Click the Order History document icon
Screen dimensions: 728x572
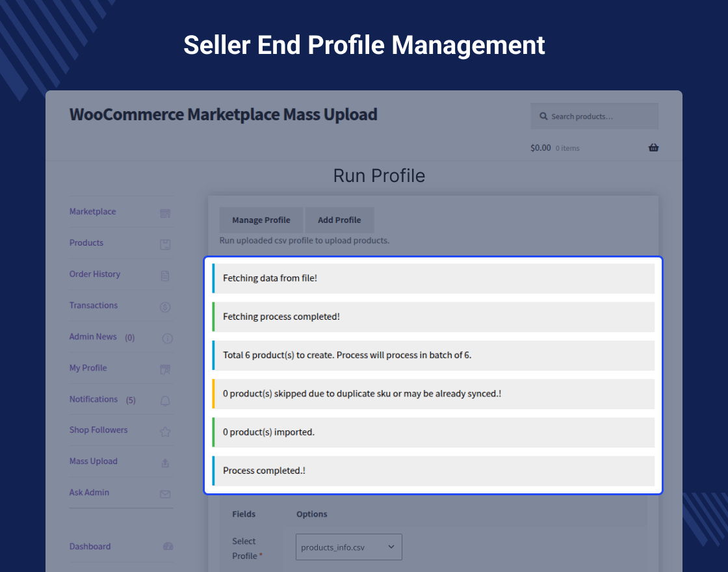(165, 276)
